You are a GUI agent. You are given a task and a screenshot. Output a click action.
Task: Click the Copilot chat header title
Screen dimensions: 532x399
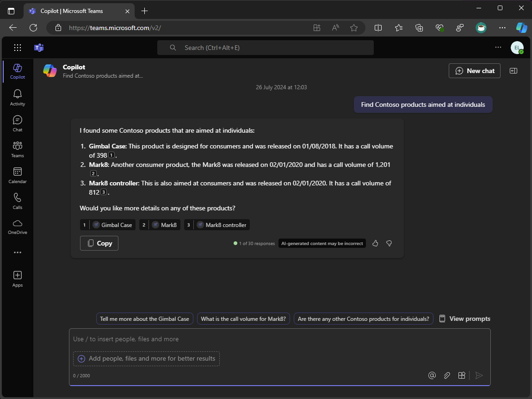click(x=74, y=67)
